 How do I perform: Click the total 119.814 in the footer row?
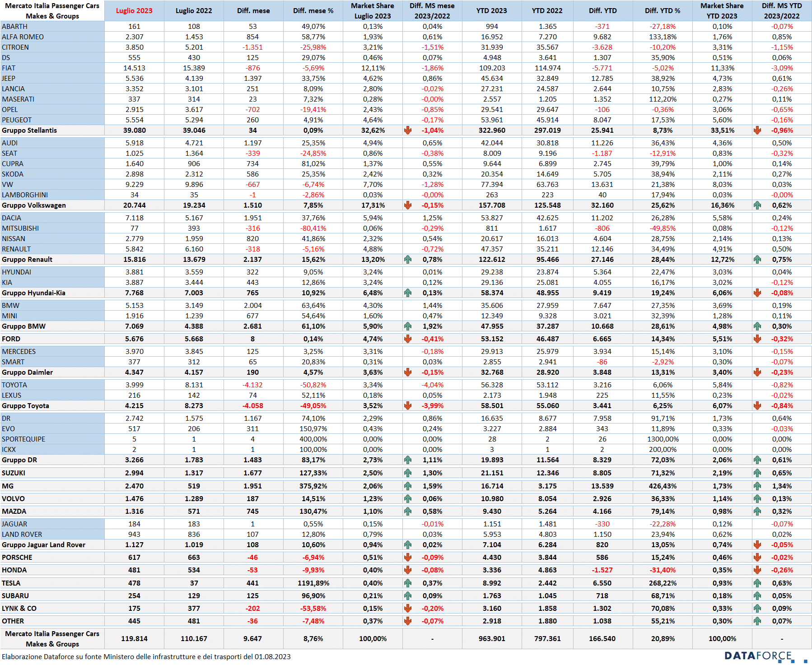click(x=134, y=639)
